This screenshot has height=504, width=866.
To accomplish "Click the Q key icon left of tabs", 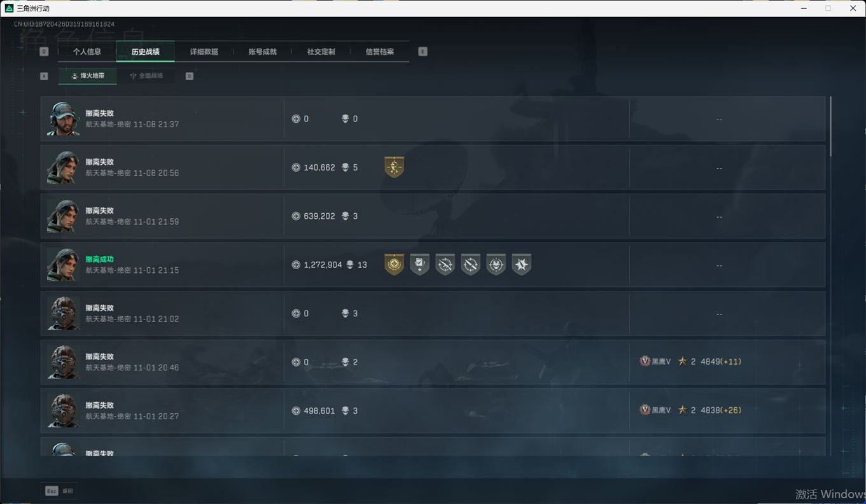I will click(44, 52).
